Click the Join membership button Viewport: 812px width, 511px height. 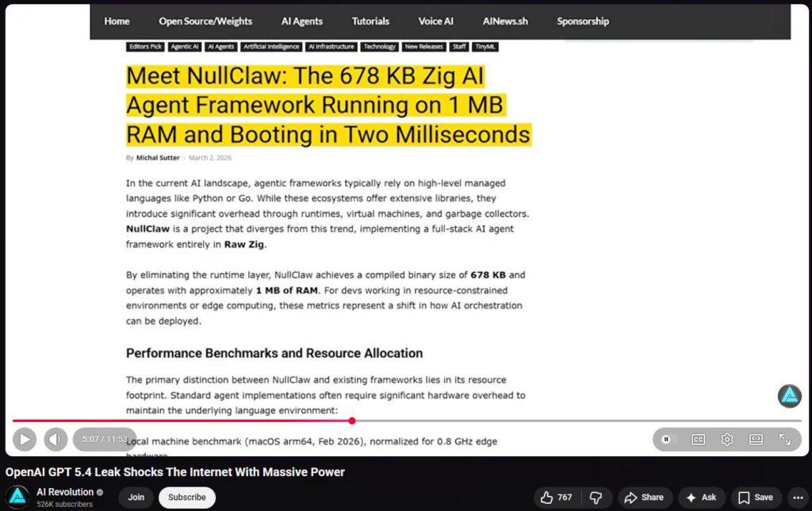(136, 498)
